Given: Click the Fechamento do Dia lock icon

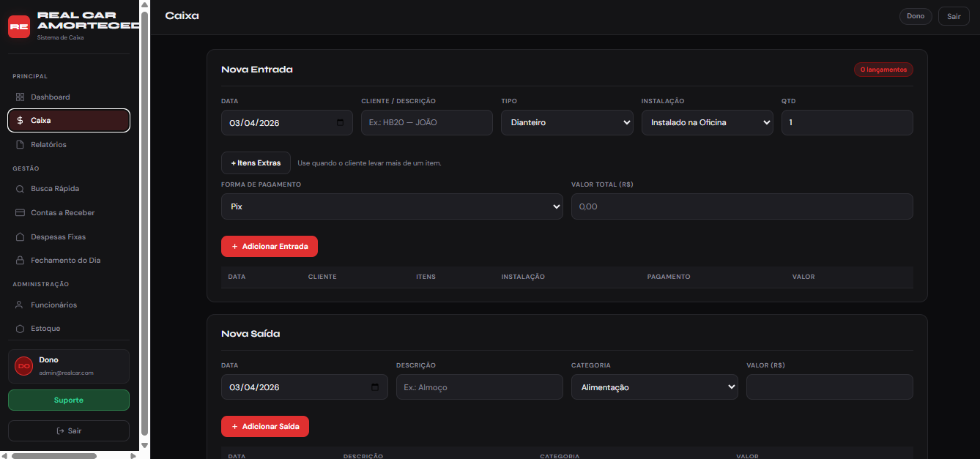Looking at the screenshot, I should click(x=20, y=261).
